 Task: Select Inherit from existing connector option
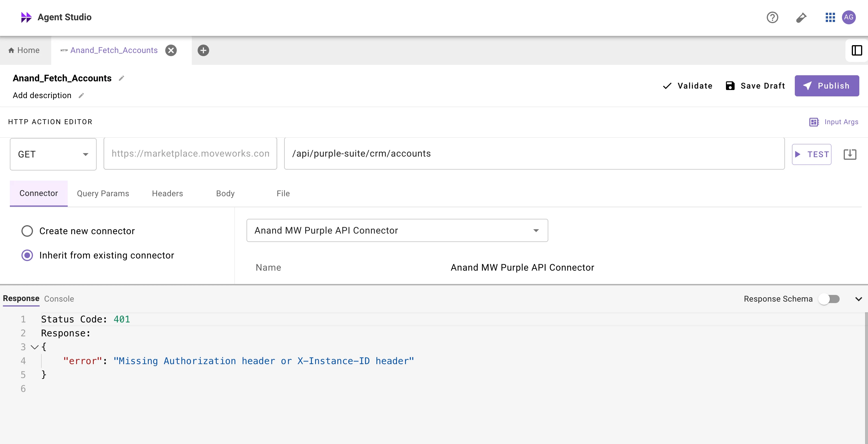(27, 255)
